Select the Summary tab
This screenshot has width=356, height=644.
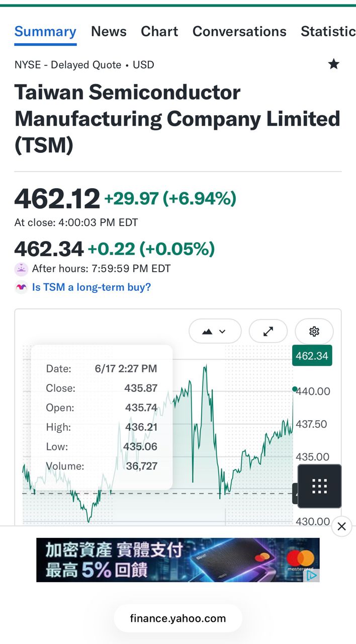(x=45, y=31)
